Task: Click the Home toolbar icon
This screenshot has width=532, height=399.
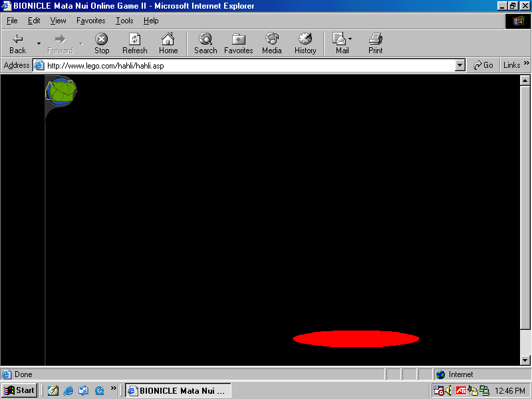Action: click(168, 43)
